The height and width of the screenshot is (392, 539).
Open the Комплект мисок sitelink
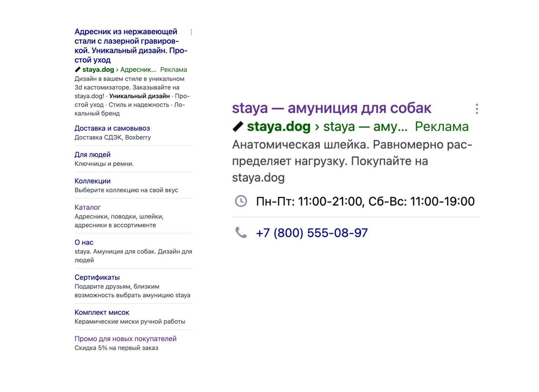[x=102, y=312]
